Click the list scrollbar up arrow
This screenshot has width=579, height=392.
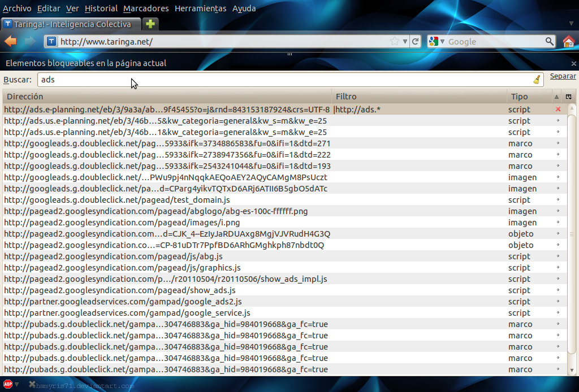[x=572, y=108]
